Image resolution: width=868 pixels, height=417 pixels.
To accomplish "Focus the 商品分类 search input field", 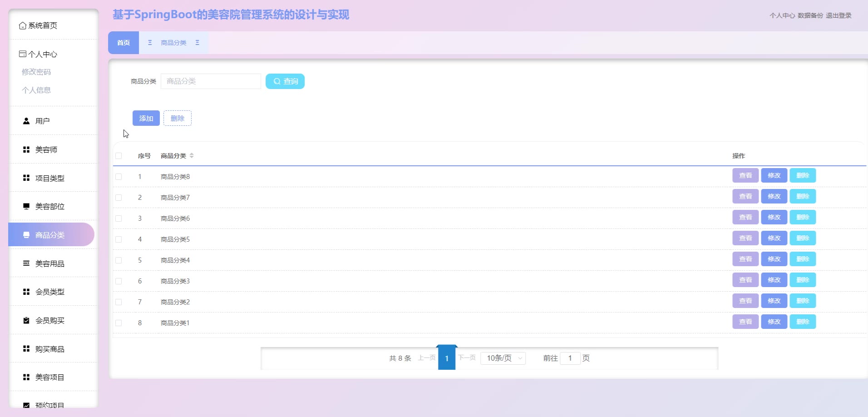I will pos(211,81).
